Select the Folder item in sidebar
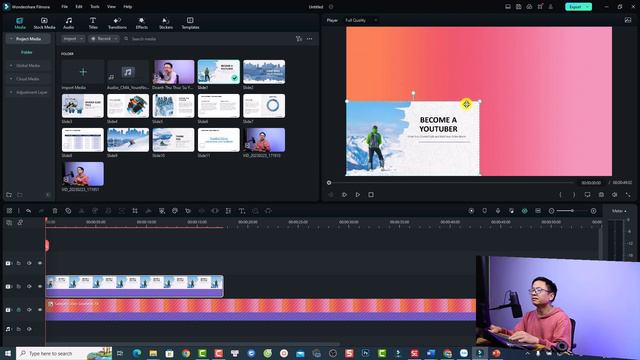 coord(27,52)
